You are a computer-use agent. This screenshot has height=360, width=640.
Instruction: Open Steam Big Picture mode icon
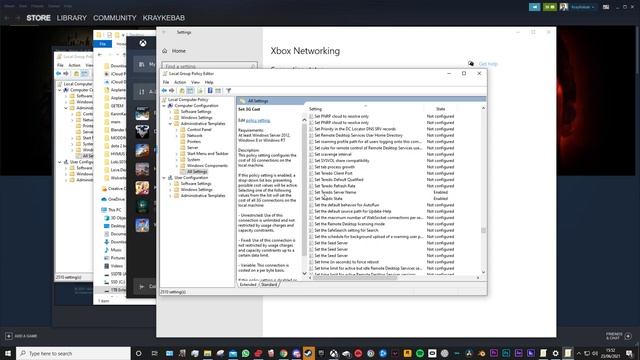[606, 7]
